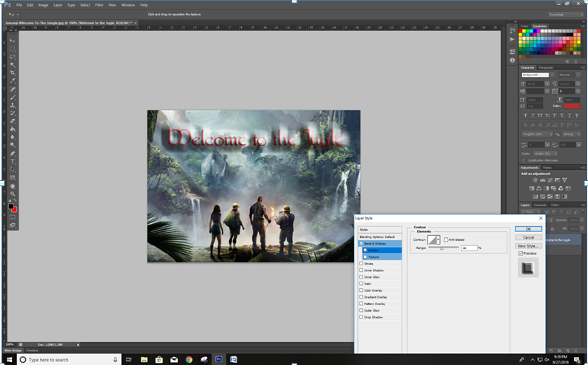Open the anti-aliasing dropdown showing Strong
Screen dimensions: 588x365
[x=571, y=134]
